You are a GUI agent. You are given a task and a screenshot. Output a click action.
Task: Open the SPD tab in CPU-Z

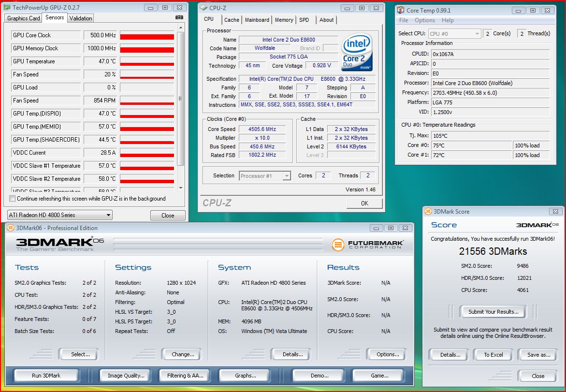click(305, 20)
